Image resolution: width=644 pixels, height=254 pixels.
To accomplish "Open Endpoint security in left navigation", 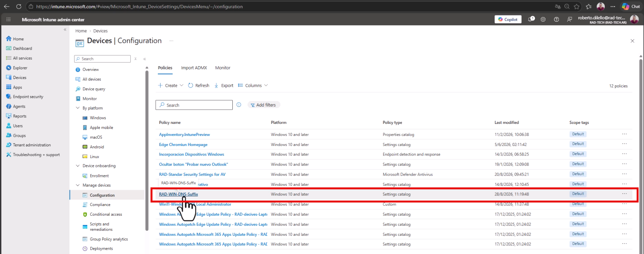I will coord(24,97).
